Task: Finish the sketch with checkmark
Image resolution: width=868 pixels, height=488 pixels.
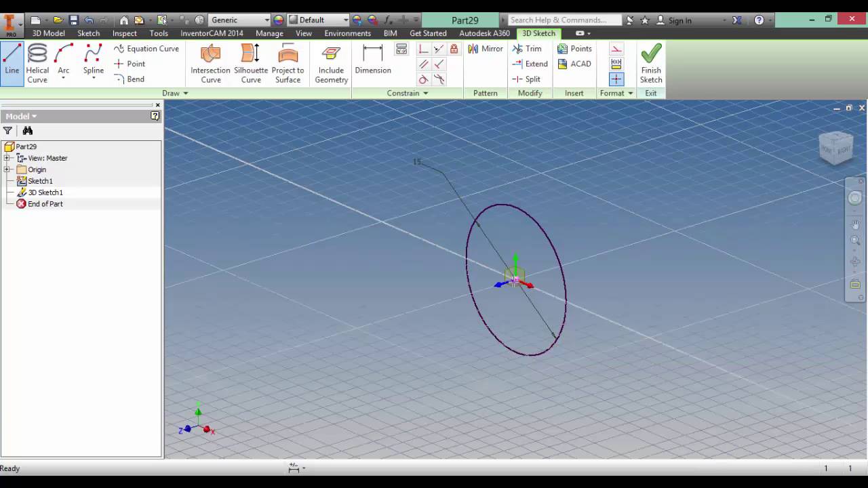Action: click(x=651, y=64)
